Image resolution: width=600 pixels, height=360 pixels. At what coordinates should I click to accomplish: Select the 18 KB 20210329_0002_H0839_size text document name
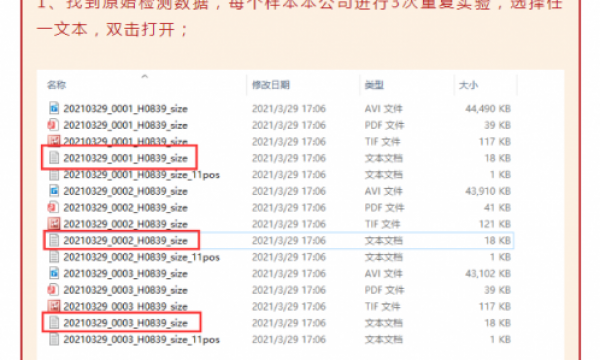[x=126, y=241]
